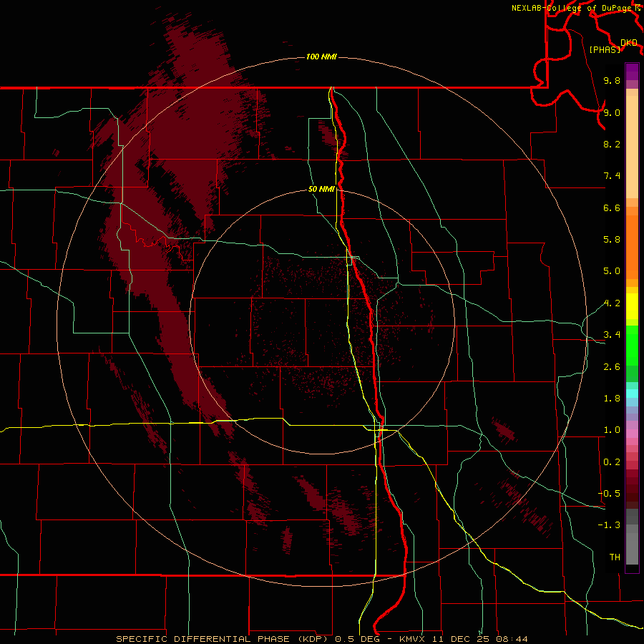Click the DKD product code label
Image resolution: width=644 pixels, height=644 pixels.
[x=629, y=43]
